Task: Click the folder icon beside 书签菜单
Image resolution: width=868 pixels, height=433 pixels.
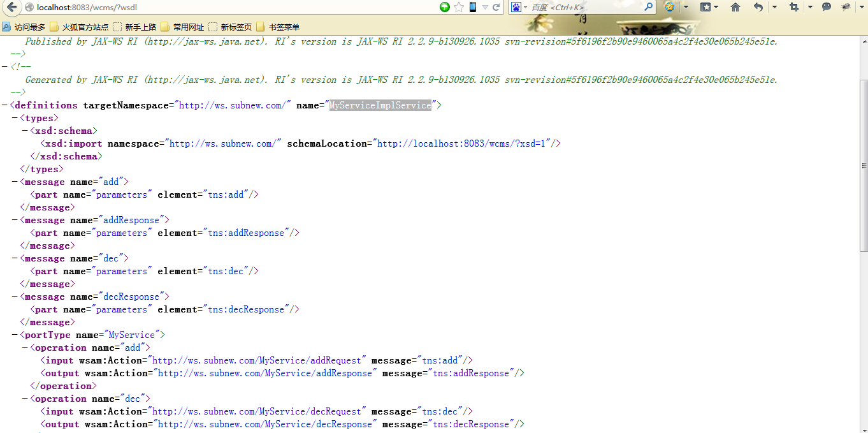Action: (261, 27)
